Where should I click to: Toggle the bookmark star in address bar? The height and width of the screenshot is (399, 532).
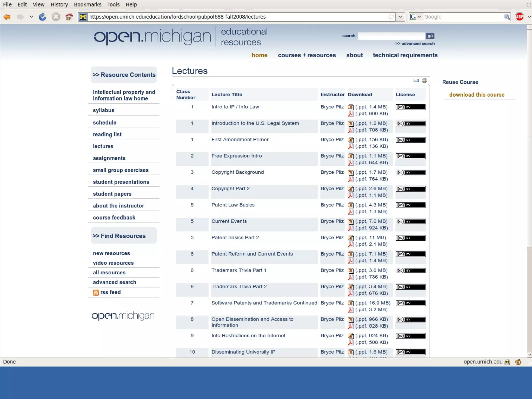391,17
